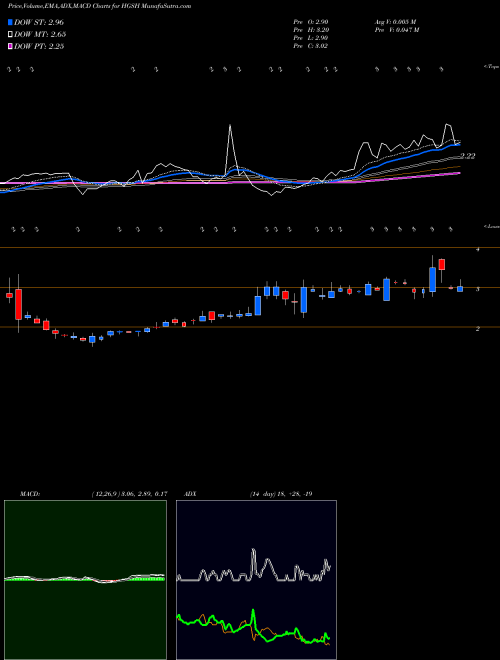The height and width of the screenshot is (660, 500).
Task: Click the price axis label '3'
Action: [478, 290]
